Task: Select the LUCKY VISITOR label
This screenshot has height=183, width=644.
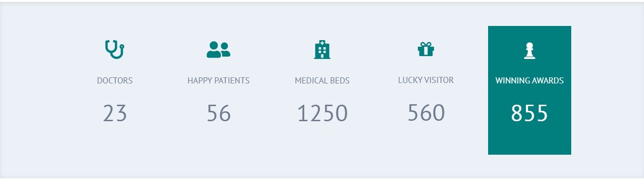Action: [426, 80]
